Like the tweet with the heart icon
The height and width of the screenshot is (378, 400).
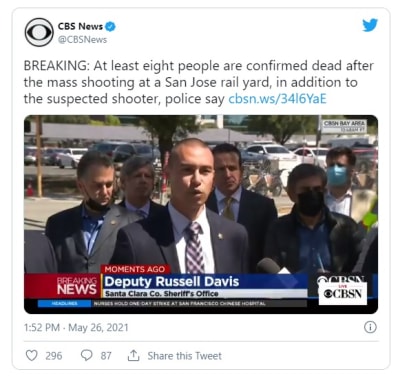pos(32,355)
